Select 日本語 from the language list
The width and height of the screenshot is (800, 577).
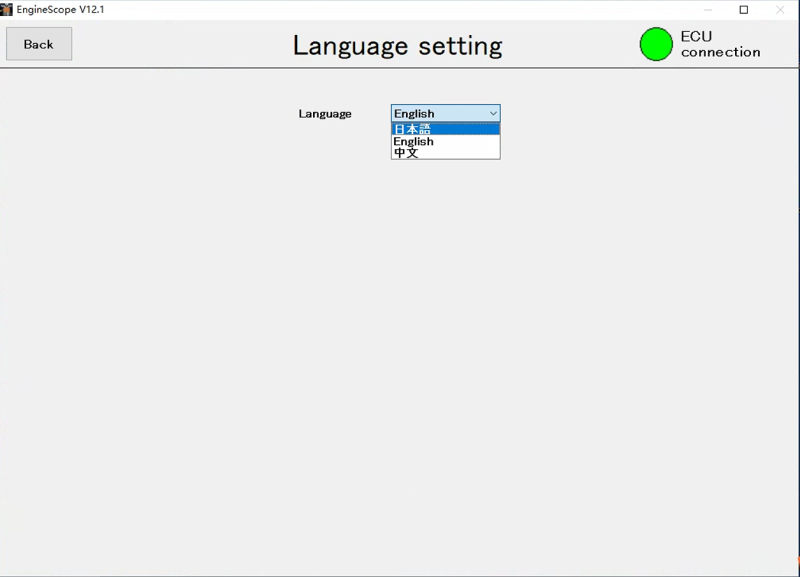pyautogui.click(x=445, y=129)
